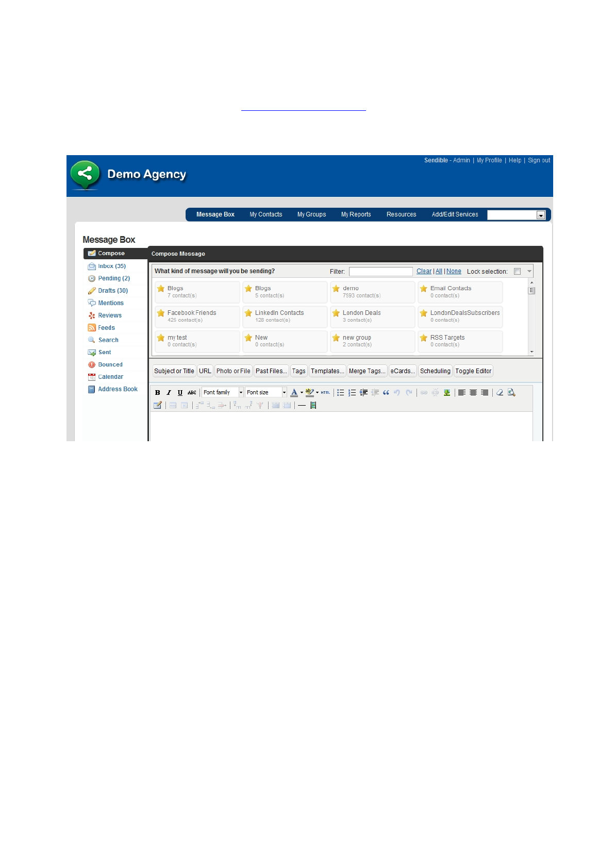Click the text highlight color icon
This screenshot has width=614, height=868.
309,393
